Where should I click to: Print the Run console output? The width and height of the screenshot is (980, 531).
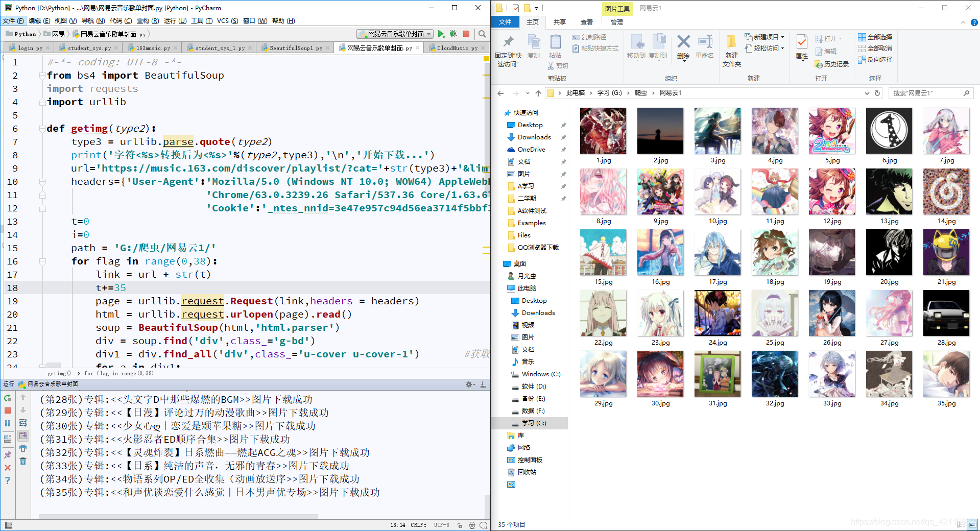[23, 448]
